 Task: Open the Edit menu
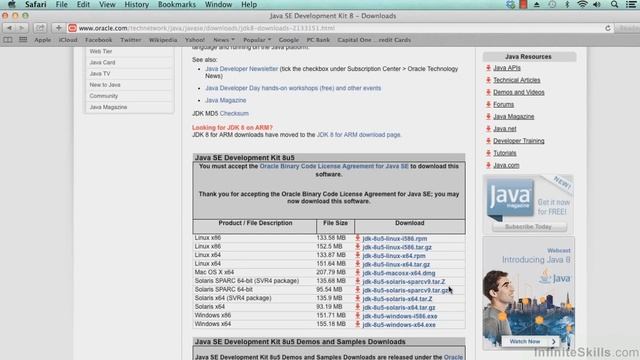(83, 4)
